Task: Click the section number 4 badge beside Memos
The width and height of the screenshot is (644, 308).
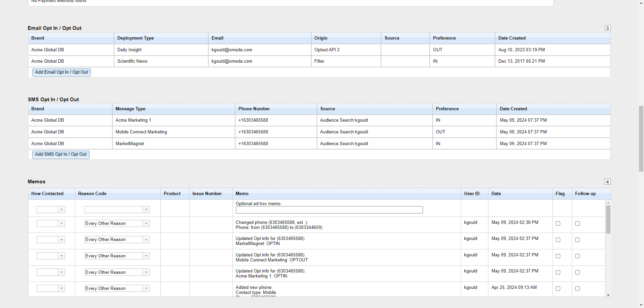Action: point(607,182)
